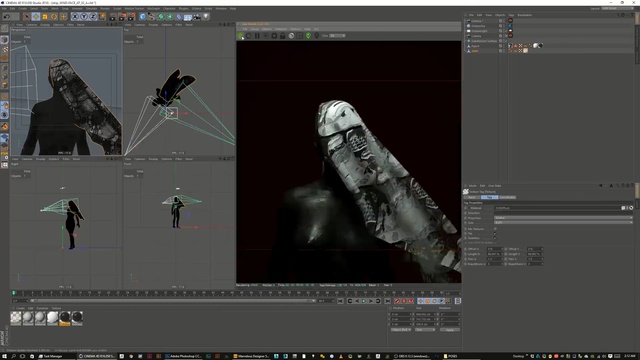
Task: Open the Deformer palette icon
Action: tap(179, 17)
